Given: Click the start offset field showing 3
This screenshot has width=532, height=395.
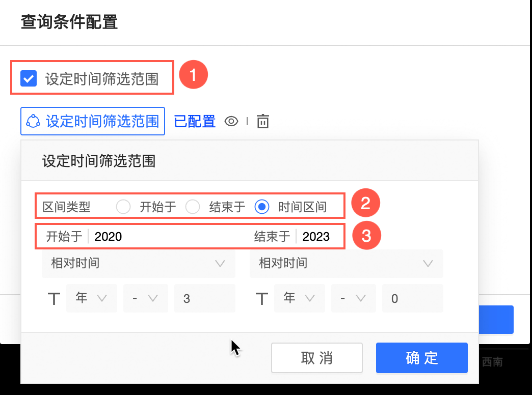Looking at the screenshot, I should pos(204,298).
